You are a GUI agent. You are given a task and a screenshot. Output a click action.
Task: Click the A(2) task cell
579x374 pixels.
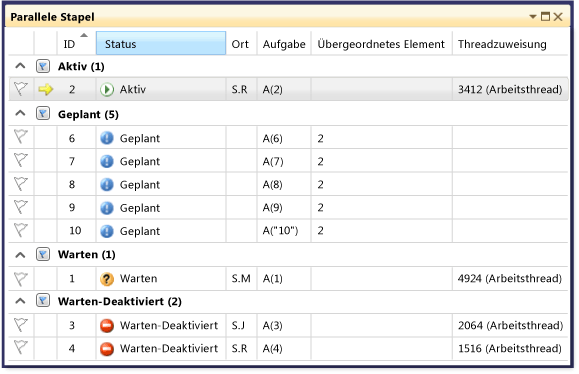(x=284, y=89)
